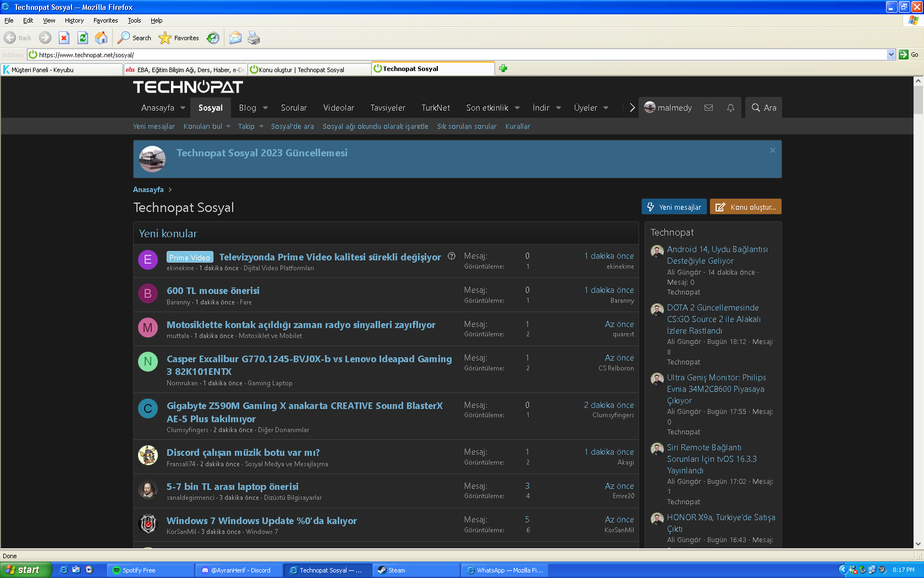This screenshot has height=578, width=924.
Task: Expand the Son etkinlik dropdown arrow
Action: [x=517, y=108]
